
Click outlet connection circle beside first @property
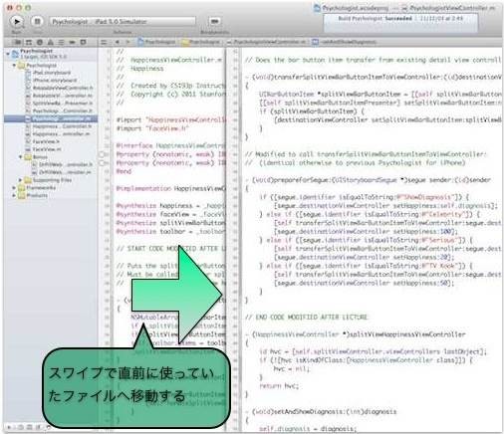tap(103, 154)
